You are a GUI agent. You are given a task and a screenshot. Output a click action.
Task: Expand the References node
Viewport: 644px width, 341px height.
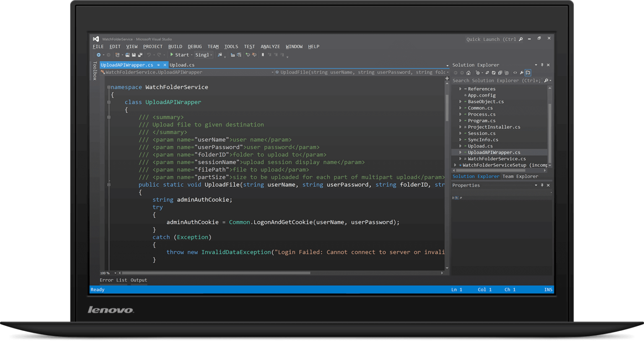(x=460, y=89)
